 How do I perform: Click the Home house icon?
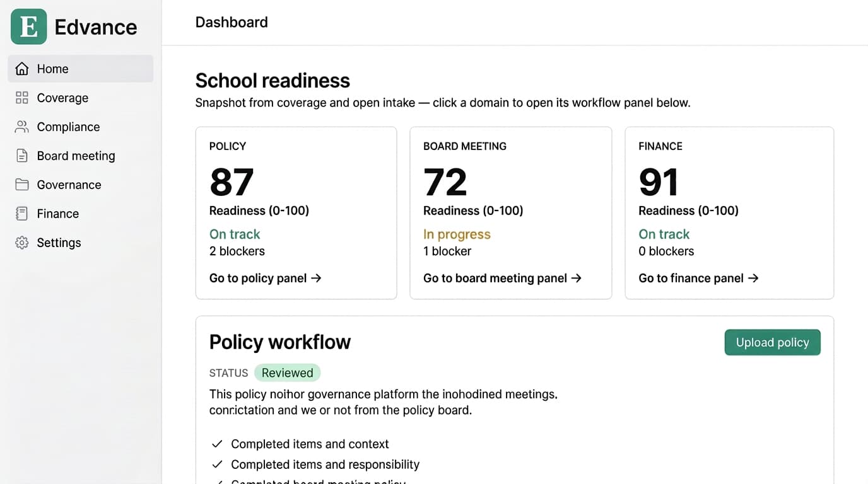tap(22, 69)
